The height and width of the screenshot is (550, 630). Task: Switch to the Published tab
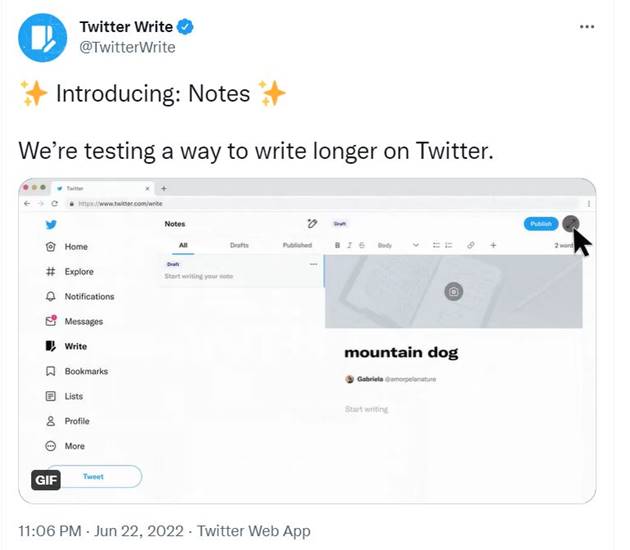coord(297,245)
